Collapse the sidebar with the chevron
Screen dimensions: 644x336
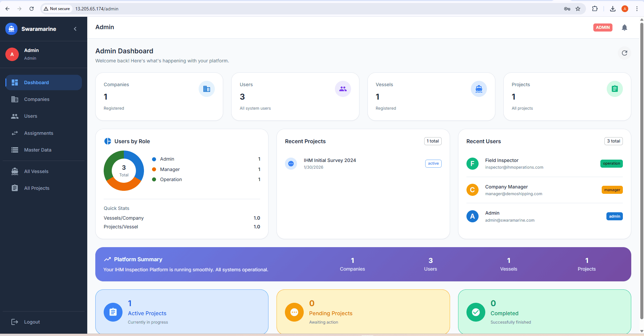click(x=75, y=29)
